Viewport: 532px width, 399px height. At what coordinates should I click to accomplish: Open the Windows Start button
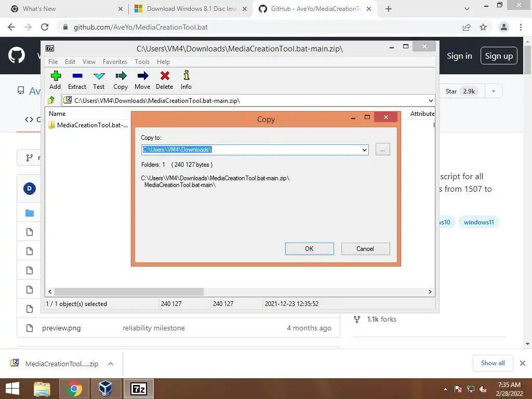(x=12, y=389)
